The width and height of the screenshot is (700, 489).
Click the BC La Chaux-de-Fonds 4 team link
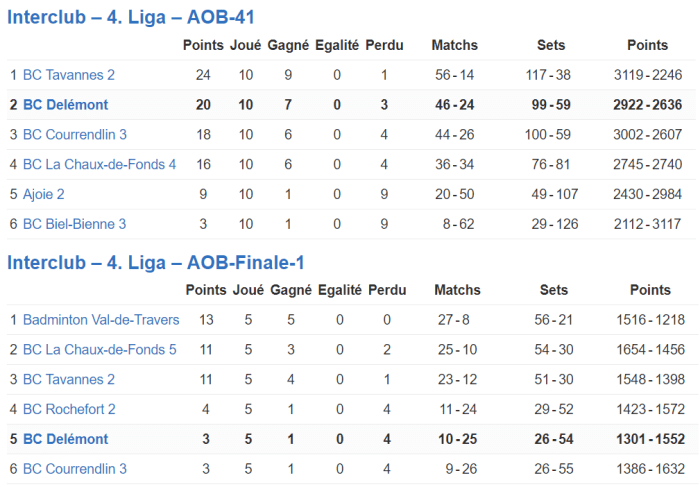tap(100, 165)
